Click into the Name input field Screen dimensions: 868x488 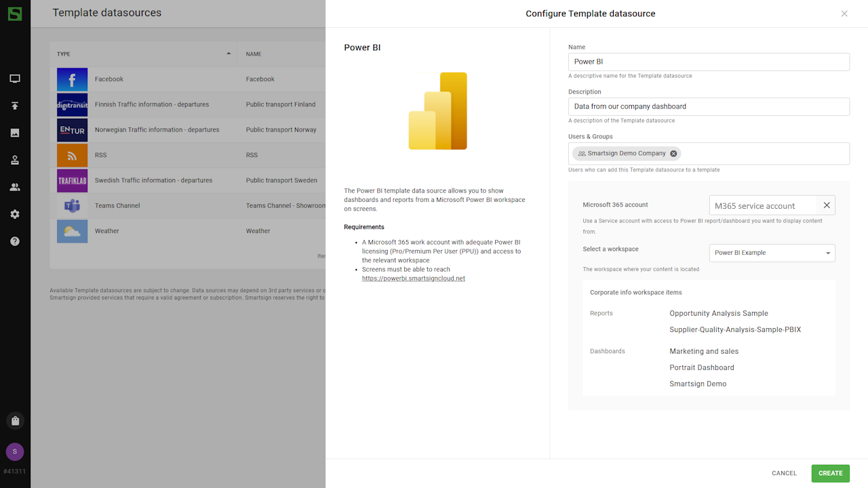coord(708,62)
